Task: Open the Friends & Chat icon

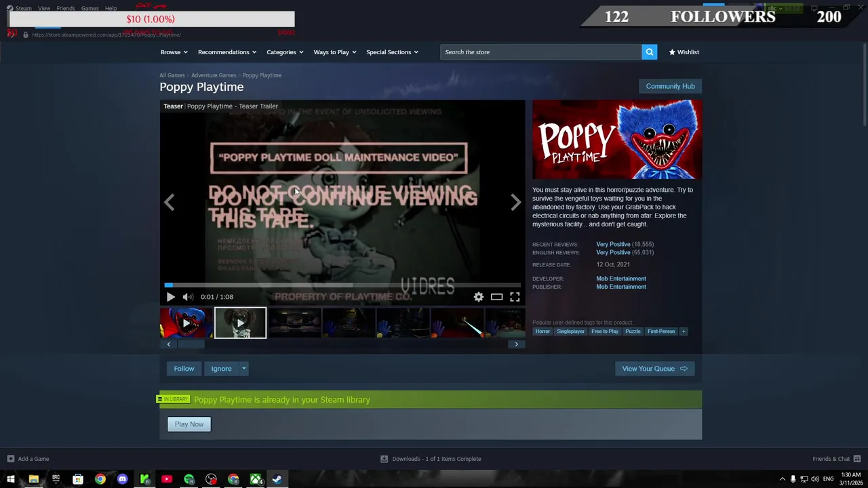Action: click(857, 459)
